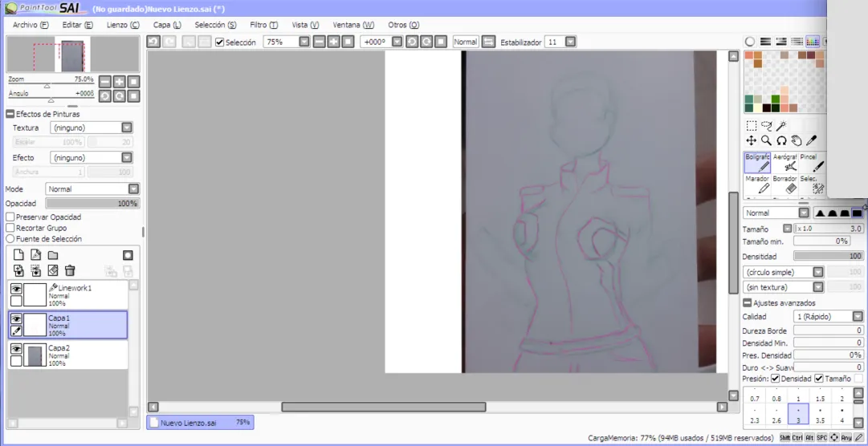Choose brush size preset 0.7
The width and height of the screenshot is (868, 446).
[755, 394]
